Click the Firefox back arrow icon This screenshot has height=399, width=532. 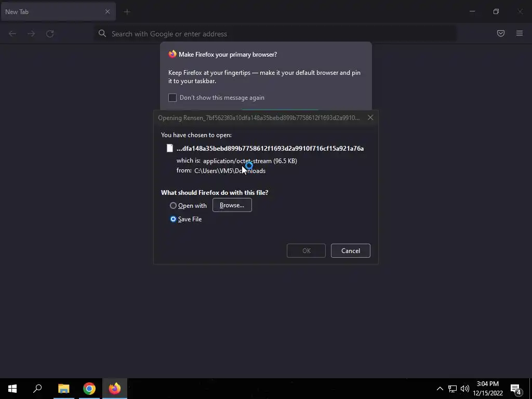(12, 34)
